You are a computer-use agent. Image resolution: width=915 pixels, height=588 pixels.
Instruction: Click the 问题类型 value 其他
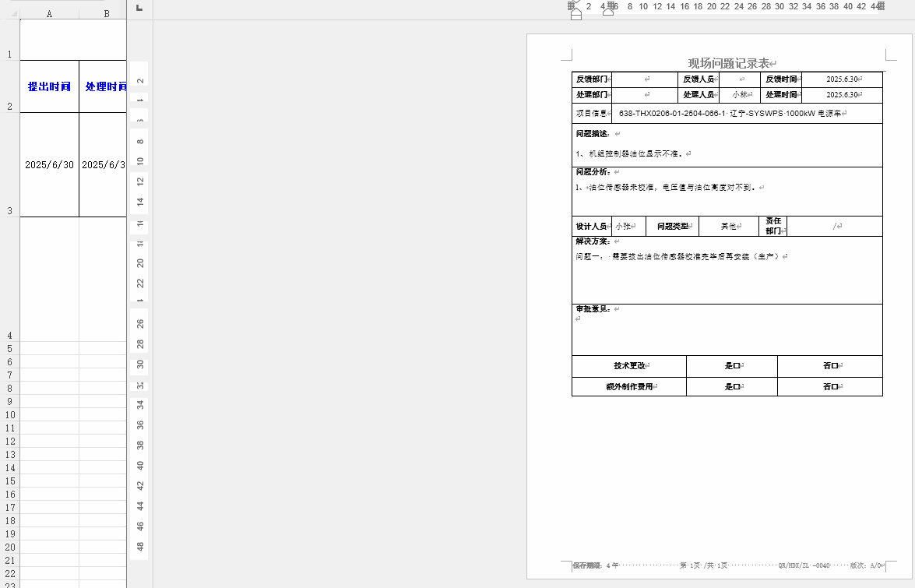[x=728, y=227]
